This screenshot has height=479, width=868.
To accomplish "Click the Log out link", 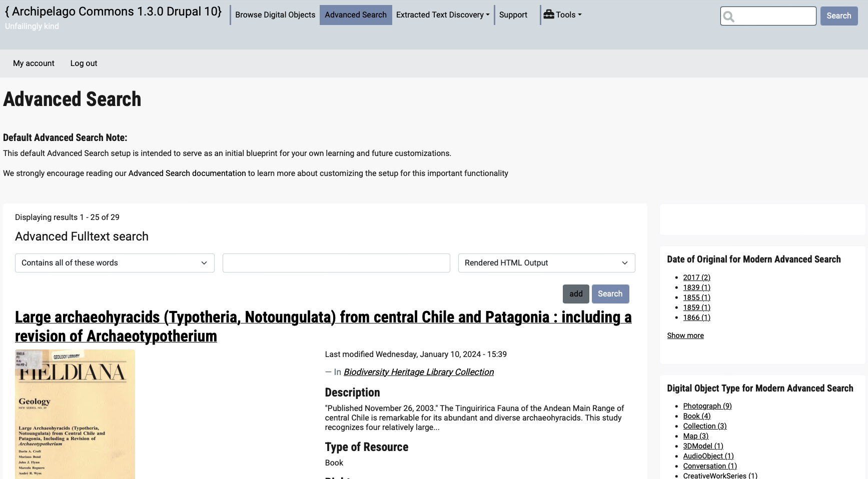I will click(84, 63).
